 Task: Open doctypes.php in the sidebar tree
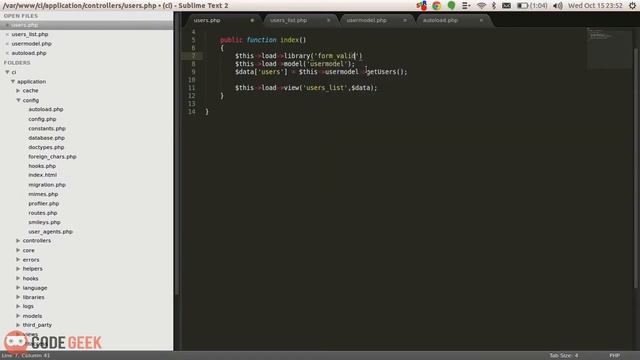pos(46,147)
